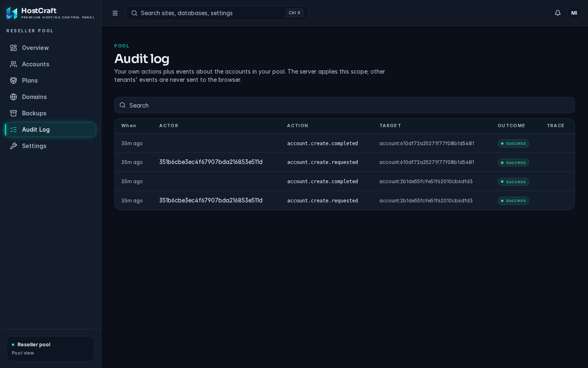588x368 pixels.
Task: Open the MI user avatar menu
Action: click(574, 13)
